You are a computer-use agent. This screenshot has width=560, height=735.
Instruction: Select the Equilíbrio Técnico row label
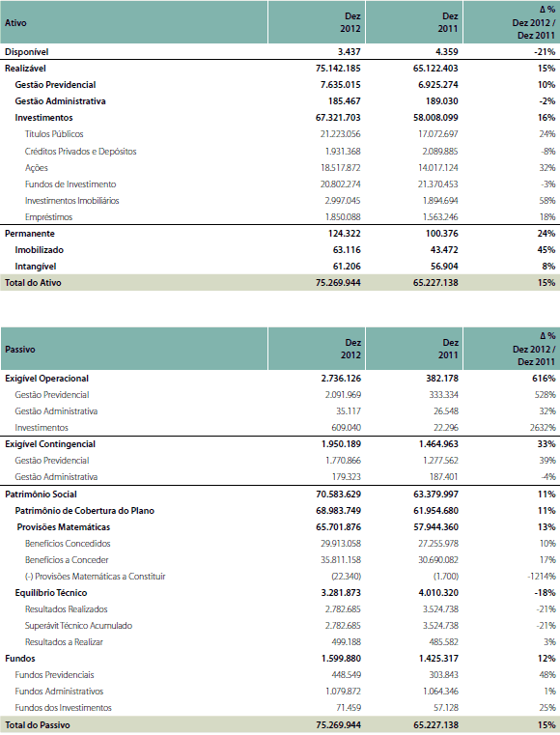tap(51, 592)
